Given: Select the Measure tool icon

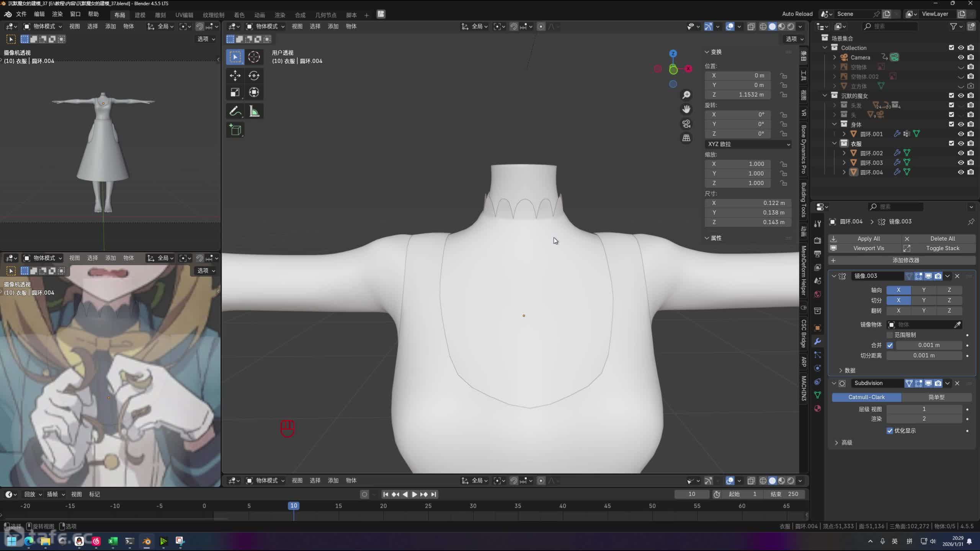Looking at the screenshot, I should click(x=254, y=111).
